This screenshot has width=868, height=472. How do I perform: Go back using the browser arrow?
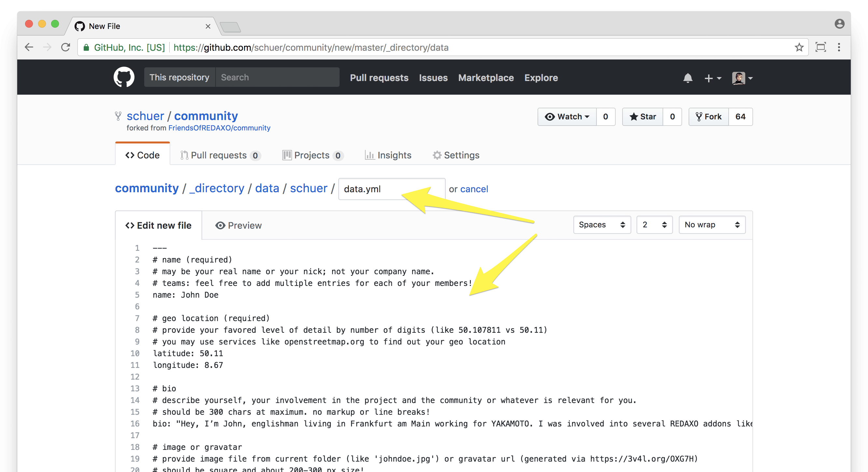point(29,47)
